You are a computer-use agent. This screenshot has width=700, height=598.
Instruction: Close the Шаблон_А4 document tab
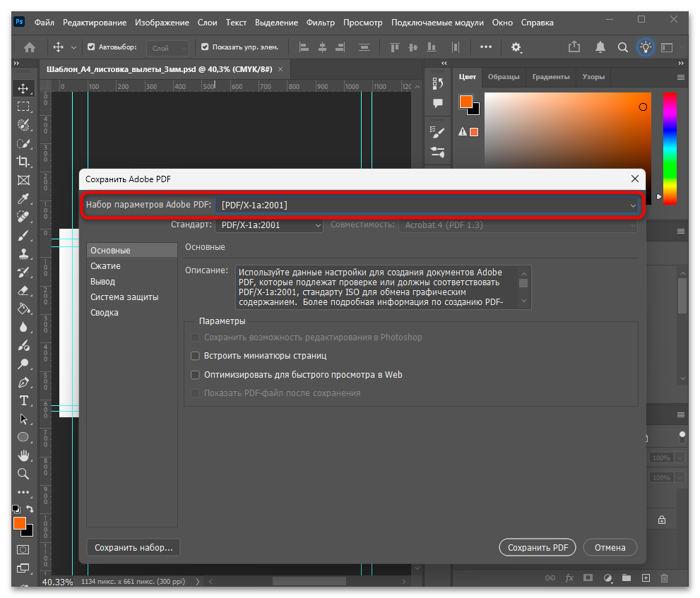pyautogui.click(x=280, y=69)
